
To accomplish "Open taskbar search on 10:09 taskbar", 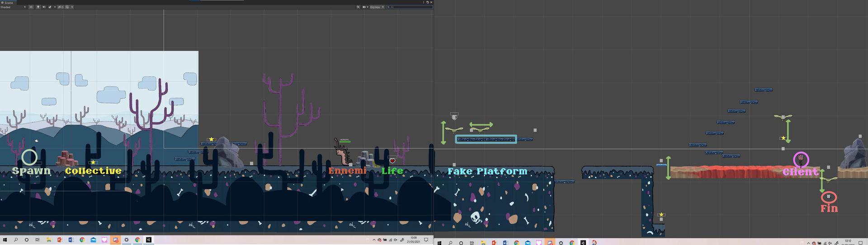I will 16,240.
